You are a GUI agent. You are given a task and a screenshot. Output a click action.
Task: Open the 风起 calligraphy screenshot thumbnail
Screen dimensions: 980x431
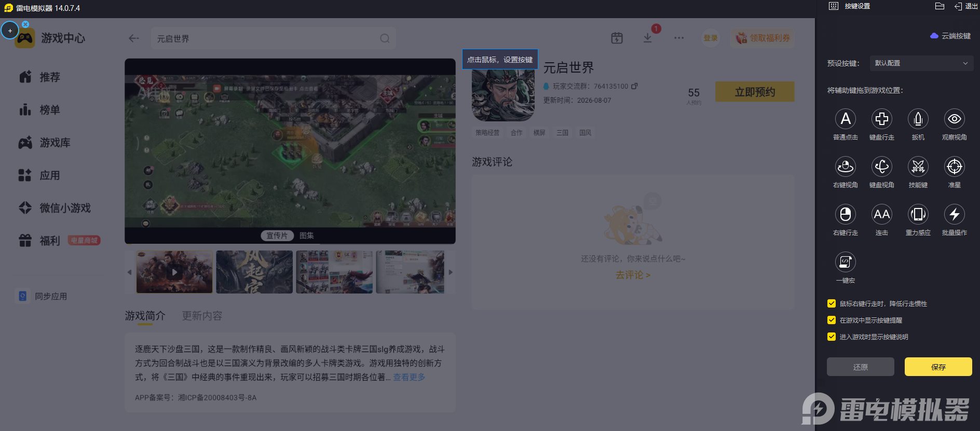tap(254, 272)
